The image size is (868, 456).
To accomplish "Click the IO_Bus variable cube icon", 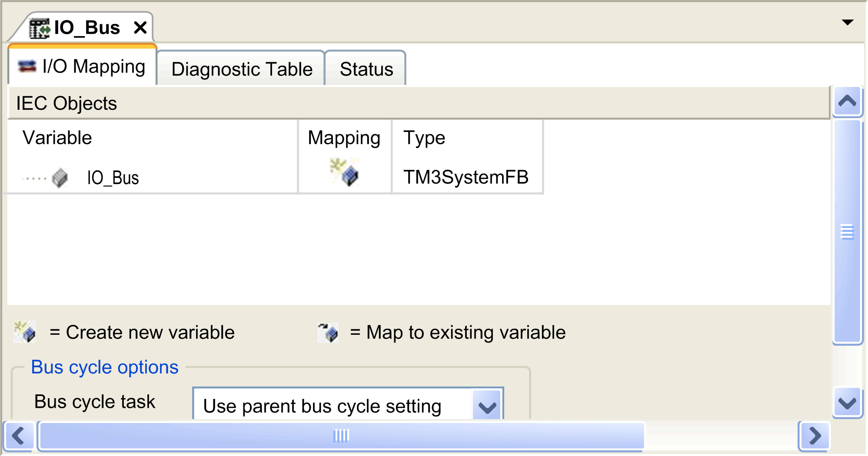I will tap(60, 178).
